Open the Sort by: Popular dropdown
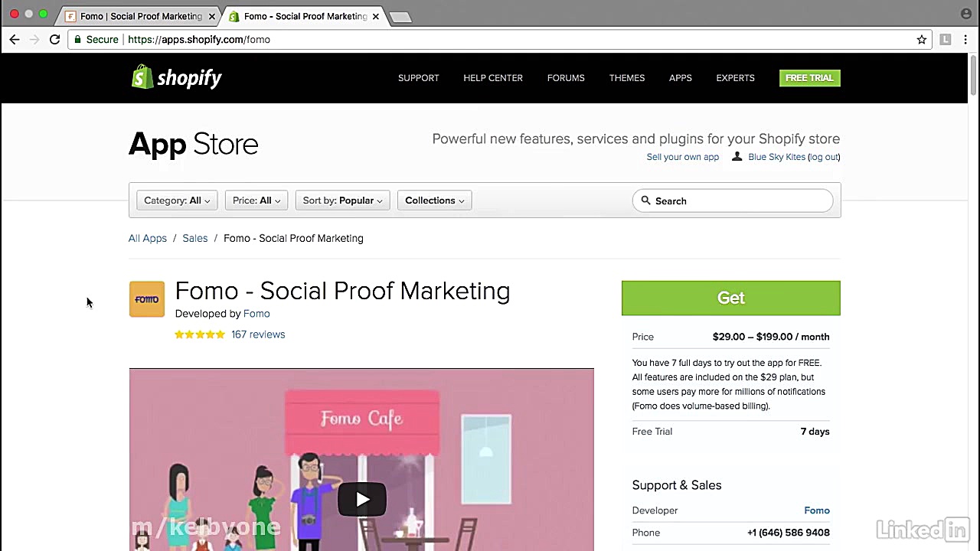Viewport: 980px width, 551px height. tap(343, 201)
